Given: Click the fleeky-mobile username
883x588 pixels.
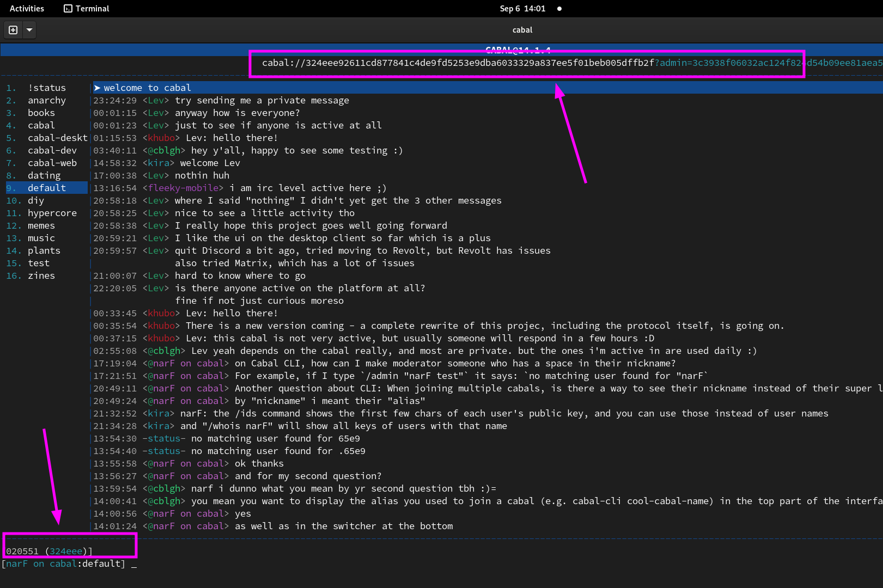Looking at the screenshot, I should pos(183,188).
